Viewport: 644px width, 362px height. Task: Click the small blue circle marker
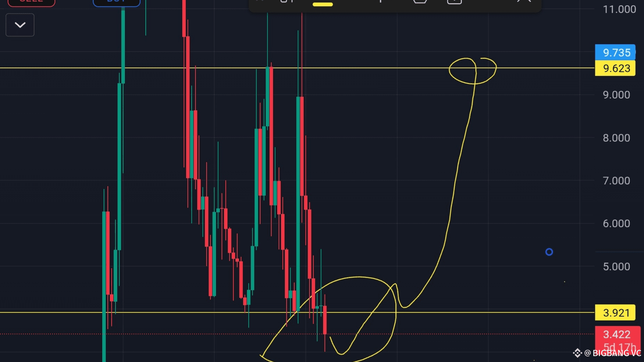(549, 252)
